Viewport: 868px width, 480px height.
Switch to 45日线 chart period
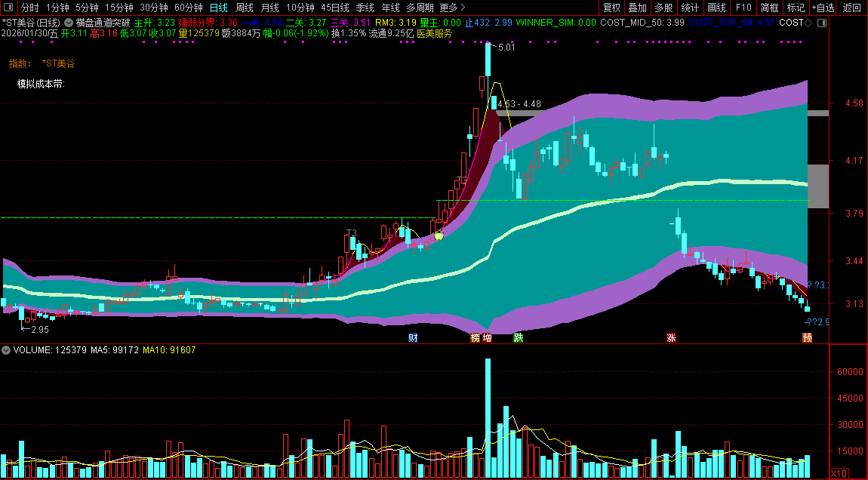[335, 8]
